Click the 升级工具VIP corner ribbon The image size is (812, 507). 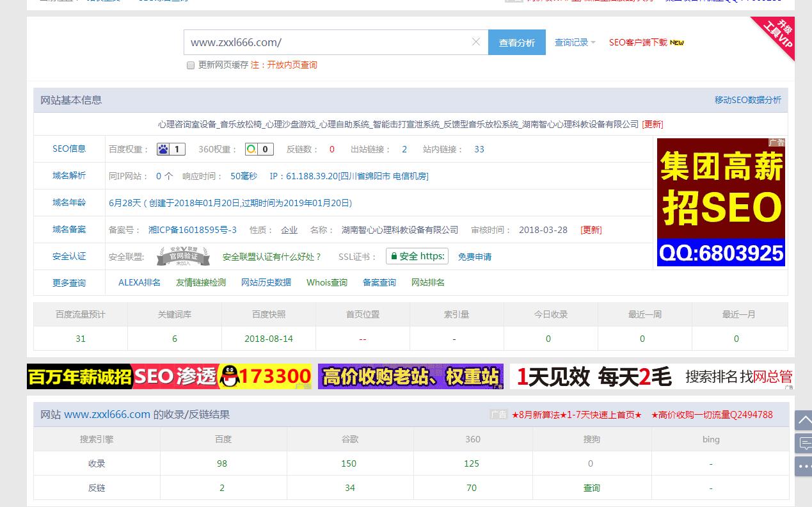(777, 35)
